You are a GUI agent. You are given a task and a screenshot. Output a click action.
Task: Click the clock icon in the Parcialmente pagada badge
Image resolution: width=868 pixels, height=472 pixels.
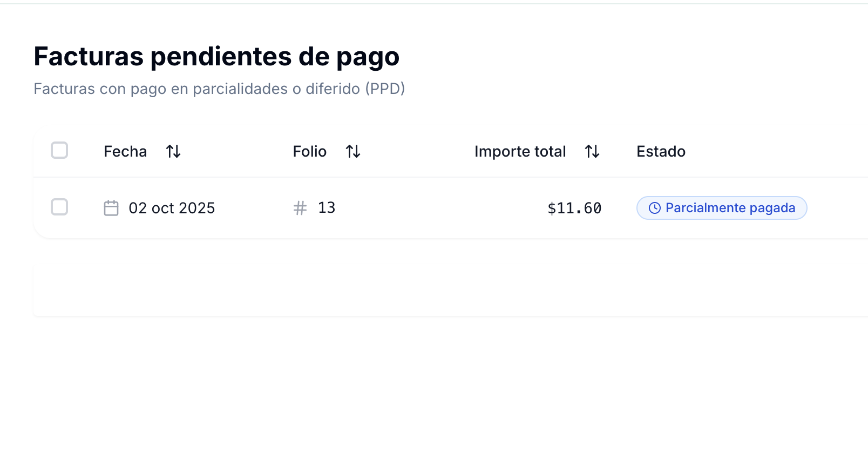654,207
